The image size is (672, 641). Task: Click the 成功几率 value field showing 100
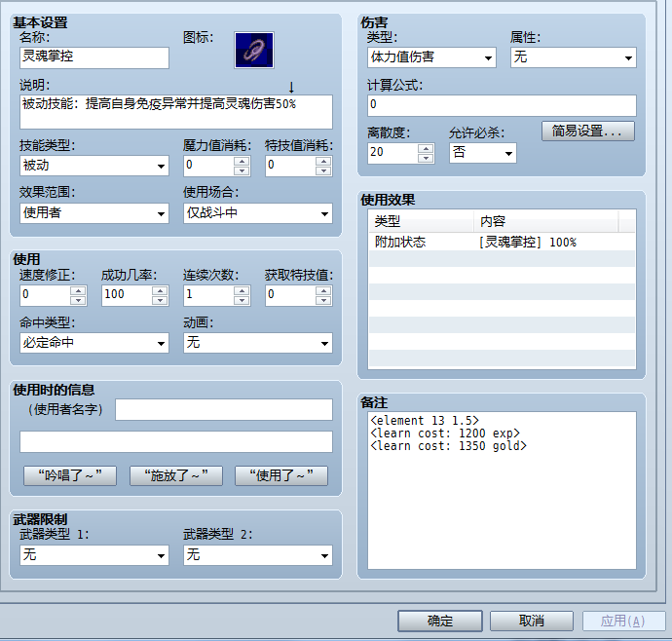(127, 295)
